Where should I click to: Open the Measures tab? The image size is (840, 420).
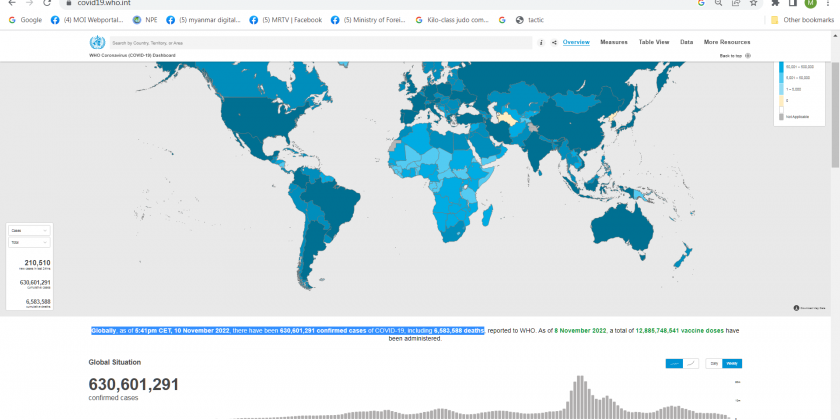614,42
